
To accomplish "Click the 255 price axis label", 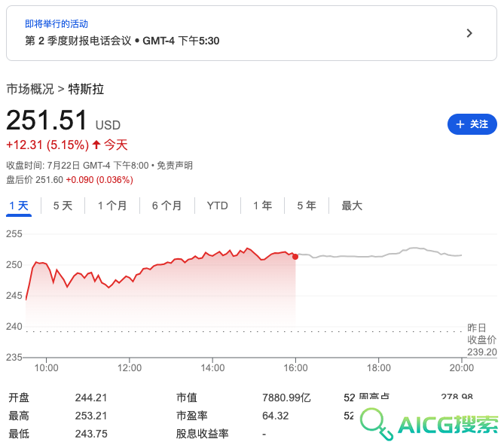I will (14, 234).
